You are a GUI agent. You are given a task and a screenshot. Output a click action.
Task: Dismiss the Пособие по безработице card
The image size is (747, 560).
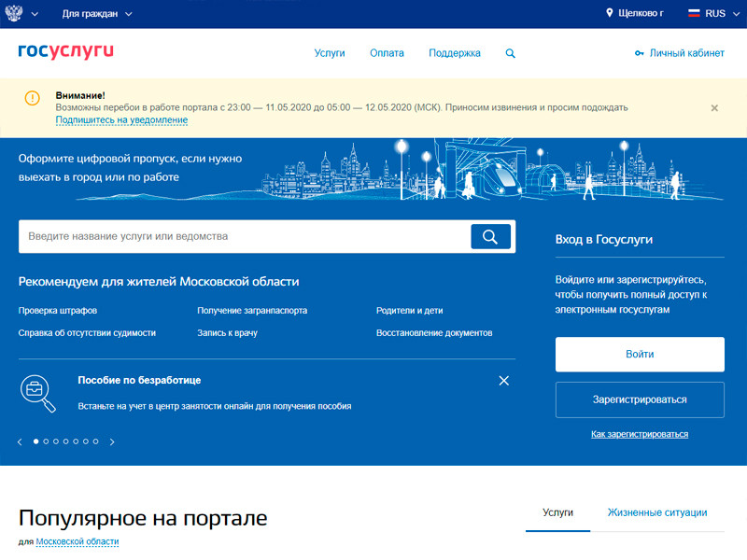(504, 381)
